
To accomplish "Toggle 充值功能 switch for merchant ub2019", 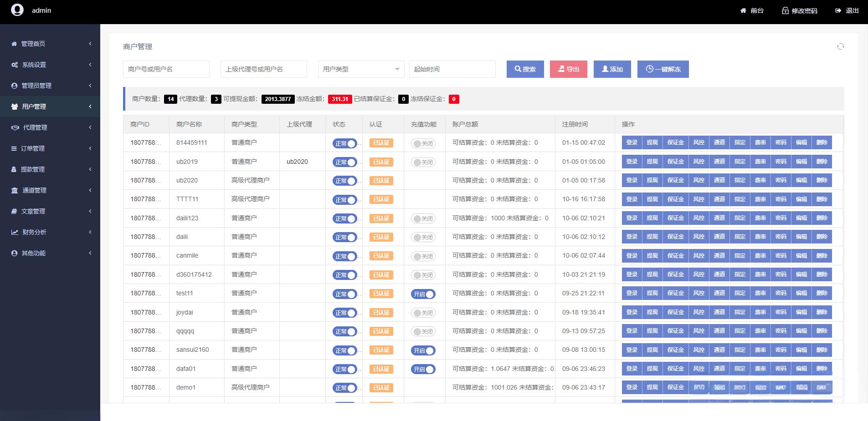I will (423, 162).
